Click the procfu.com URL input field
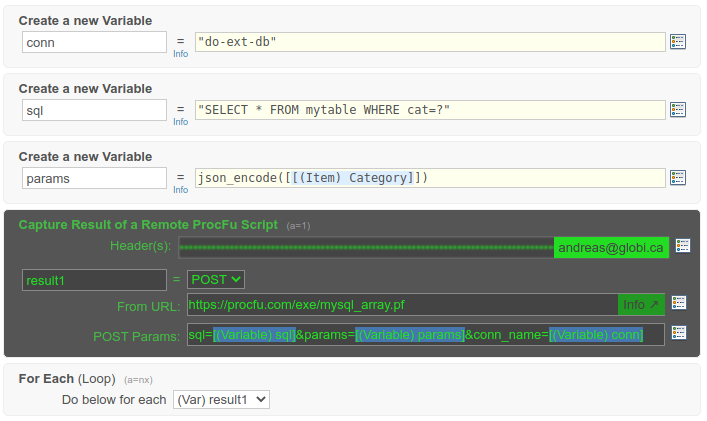 pyautogui.click(x=400, y=304)
